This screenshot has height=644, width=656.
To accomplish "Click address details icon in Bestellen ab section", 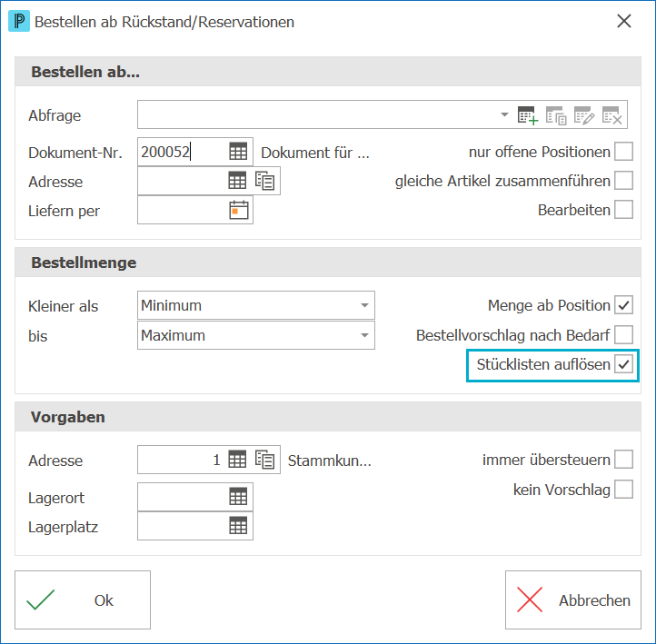I will [264, 181].
